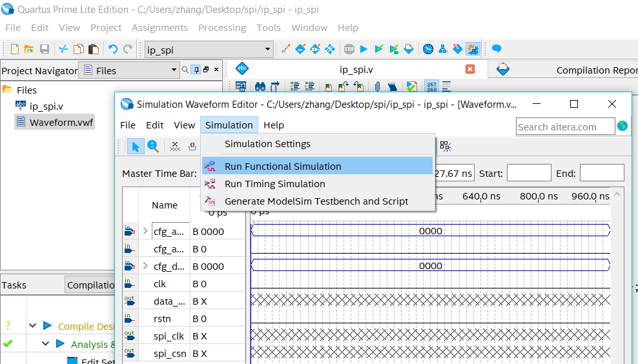Open the Assignments menu
This screenshot has height=364, width=638.
point(159,28)
